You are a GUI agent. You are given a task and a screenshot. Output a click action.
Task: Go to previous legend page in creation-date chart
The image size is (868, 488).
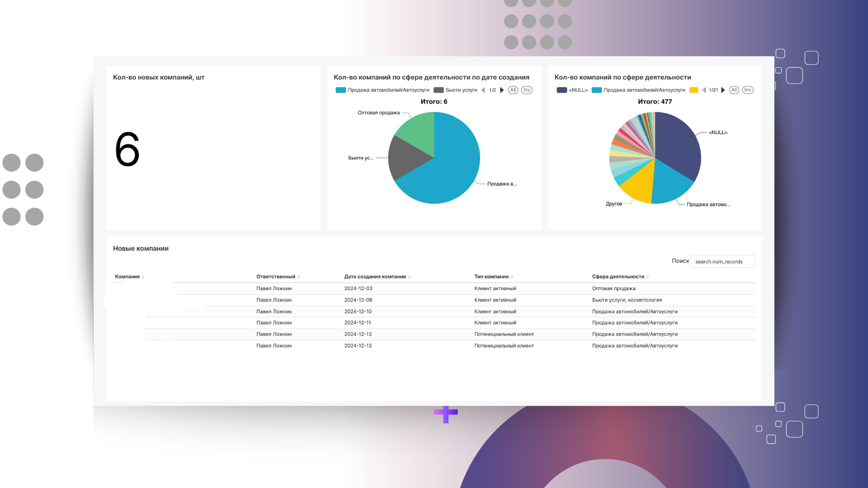tap(483, 90)
